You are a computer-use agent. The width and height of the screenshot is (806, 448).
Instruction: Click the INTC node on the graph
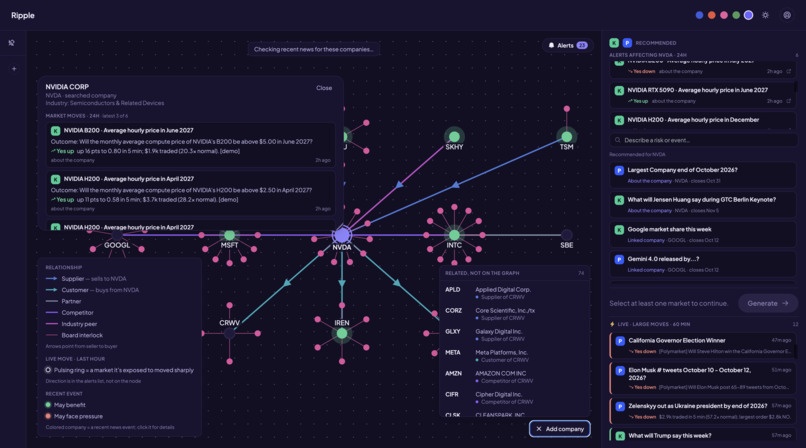[454, 235]
